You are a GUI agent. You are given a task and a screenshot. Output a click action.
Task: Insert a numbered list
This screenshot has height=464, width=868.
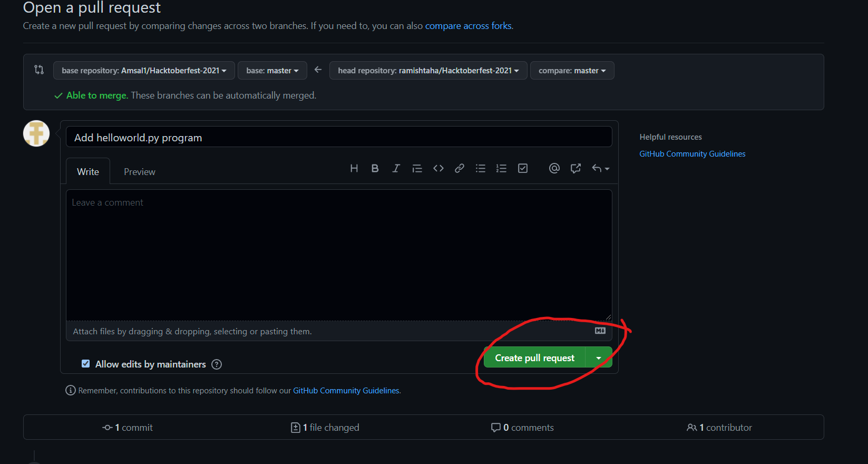click(501, 168)
